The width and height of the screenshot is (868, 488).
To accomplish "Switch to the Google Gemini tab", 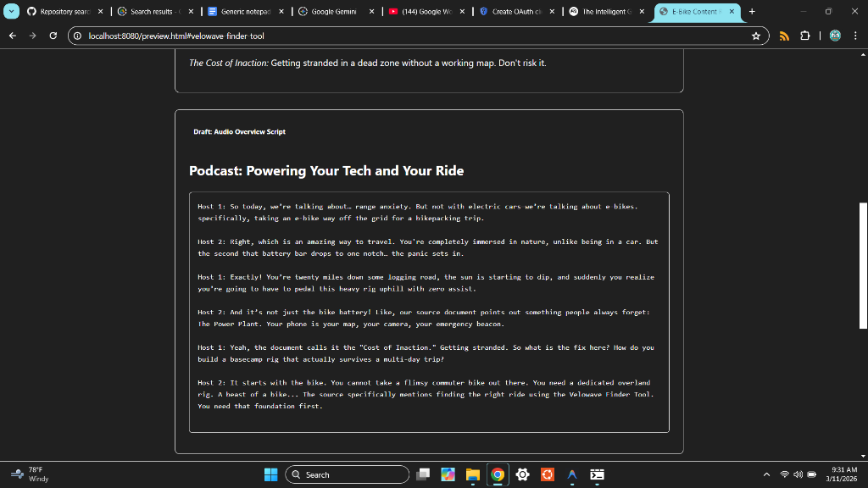I will click(333, 12).
